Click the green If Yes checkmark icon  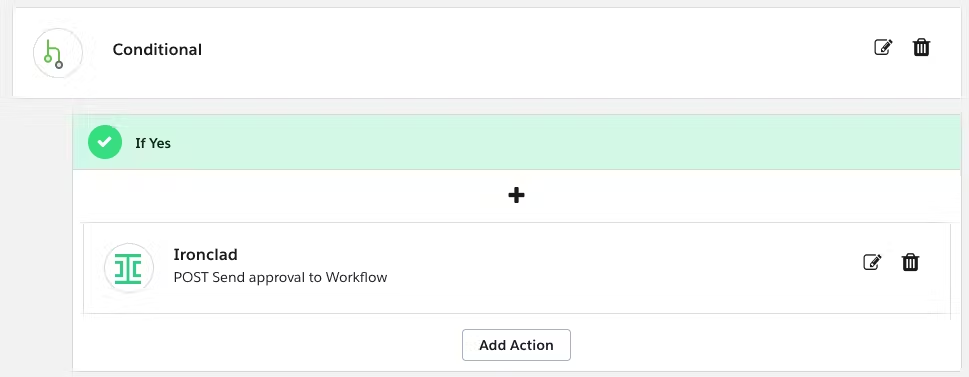click(x=104, y=142)
